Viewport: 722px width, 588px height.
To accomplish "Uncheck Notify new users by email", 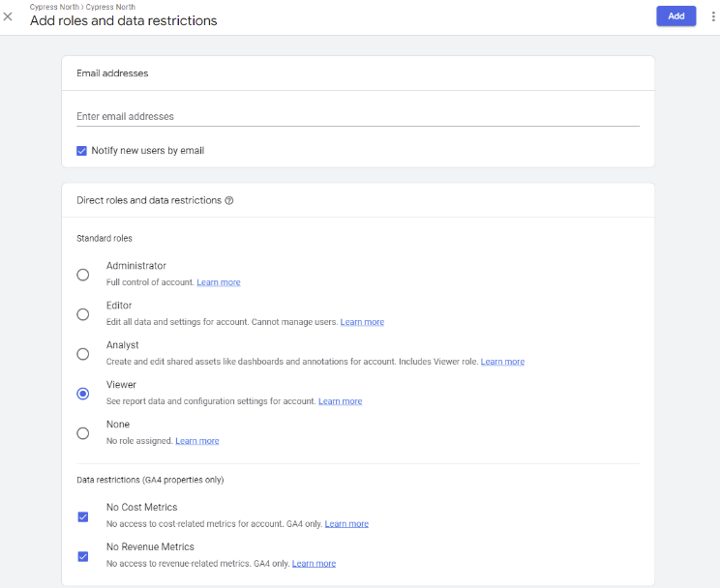I will [x=81, y=151].
